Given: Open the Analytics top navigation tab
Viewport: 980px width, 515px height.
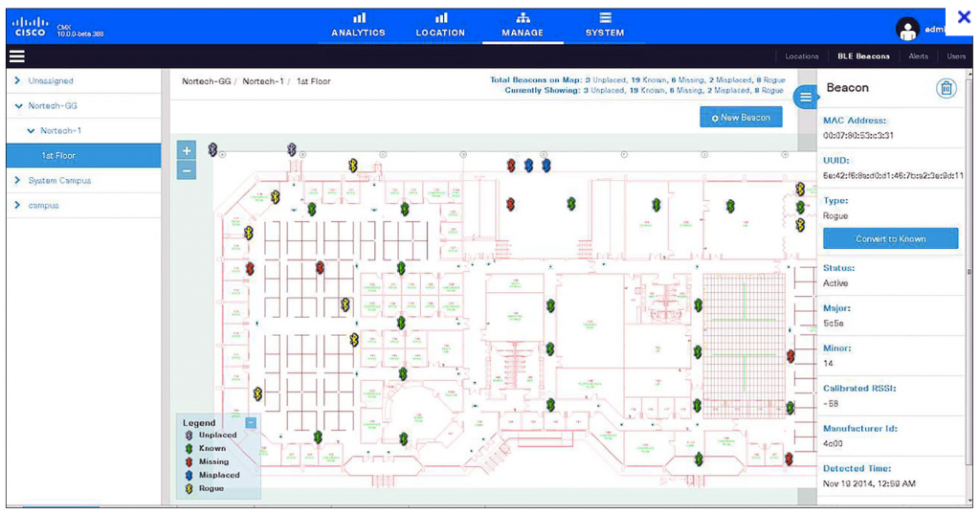Looking at the screenshot, I should 358,25.
